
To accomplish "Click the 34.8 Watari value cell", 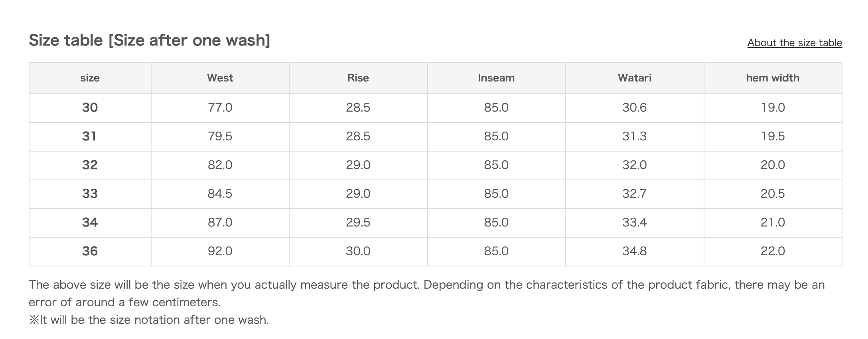I will tap(634, 251).
